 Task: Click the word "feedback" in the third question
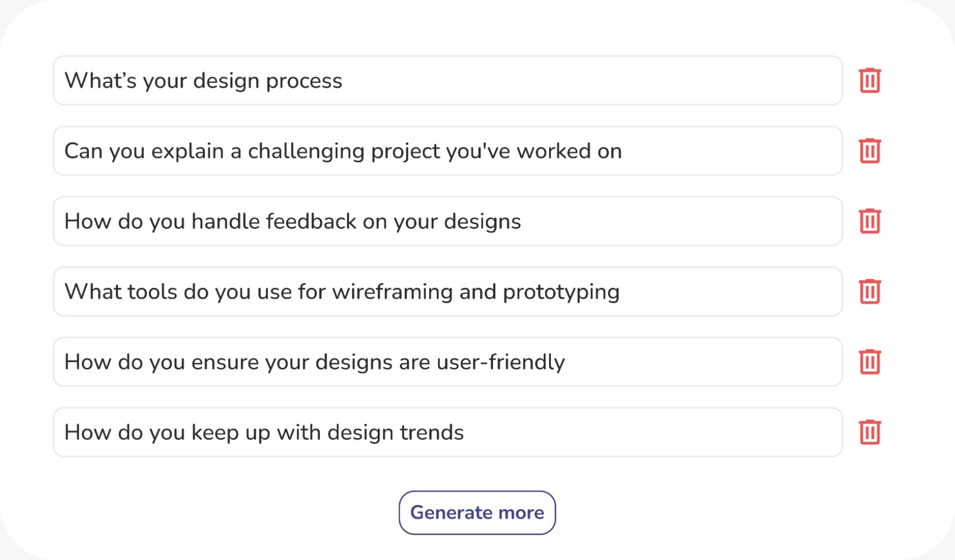(311, 221)
